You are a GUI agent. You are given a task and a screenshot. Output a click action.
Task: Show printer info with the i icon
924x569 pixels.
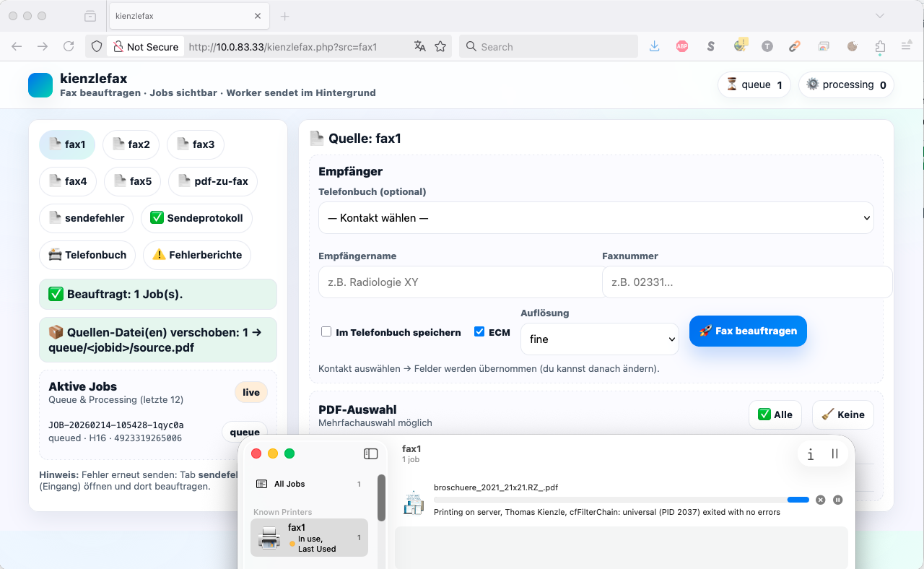pos(811,454)
